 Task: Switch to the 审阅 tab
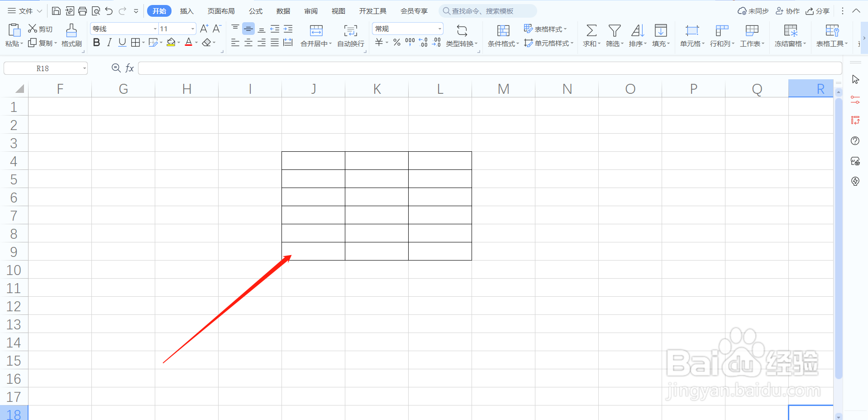click(x=311, y=11)
